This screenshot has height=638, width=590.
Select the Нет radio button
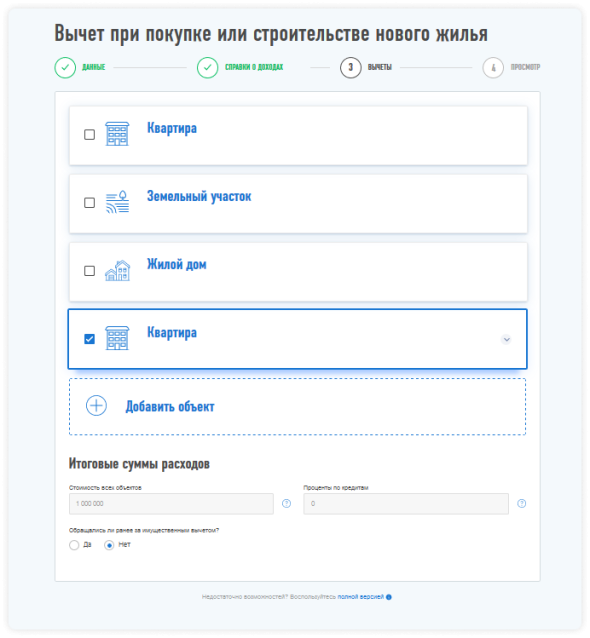[109, 545]
